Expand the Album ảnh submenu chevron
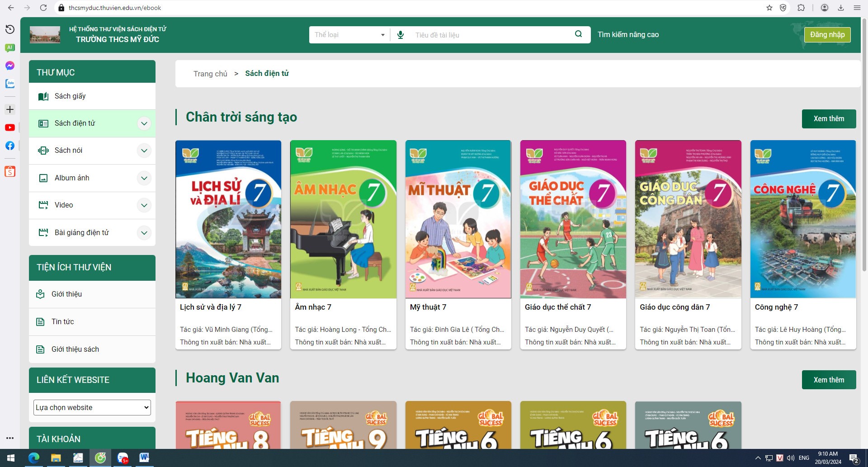 click(x=144, y=178)
